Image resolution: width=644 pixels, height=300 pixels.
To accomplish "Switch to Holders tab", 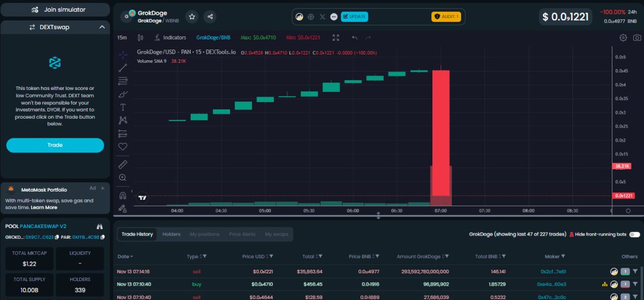I will point(172,234).
